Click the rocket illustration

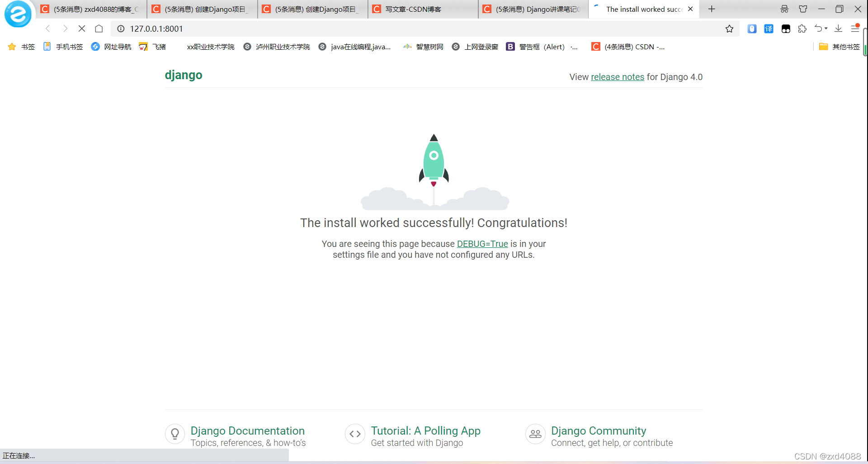(434, 171)
